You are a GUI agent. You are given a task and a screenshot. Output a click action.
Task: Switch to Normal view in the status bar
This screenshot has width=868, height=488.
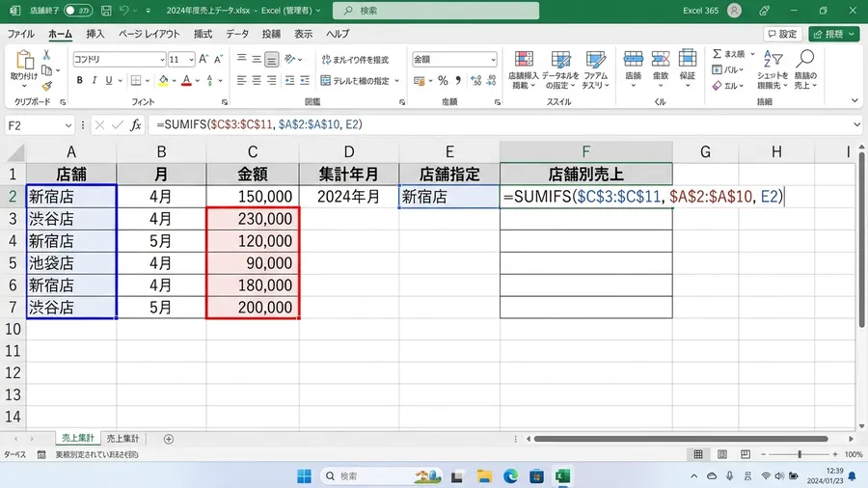click(698, 454)
